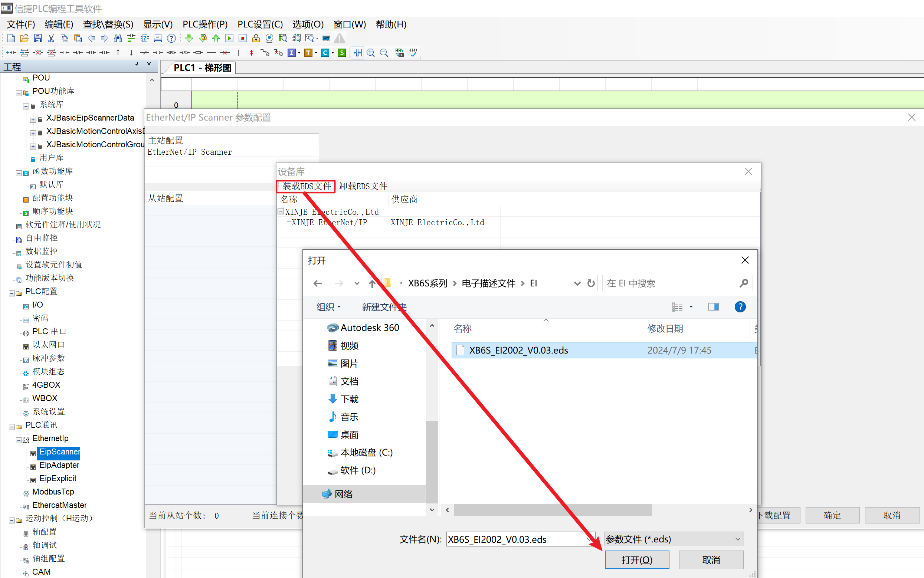
Task: Click the Zoom out magnifier icon
Action: tap(384, 53)
